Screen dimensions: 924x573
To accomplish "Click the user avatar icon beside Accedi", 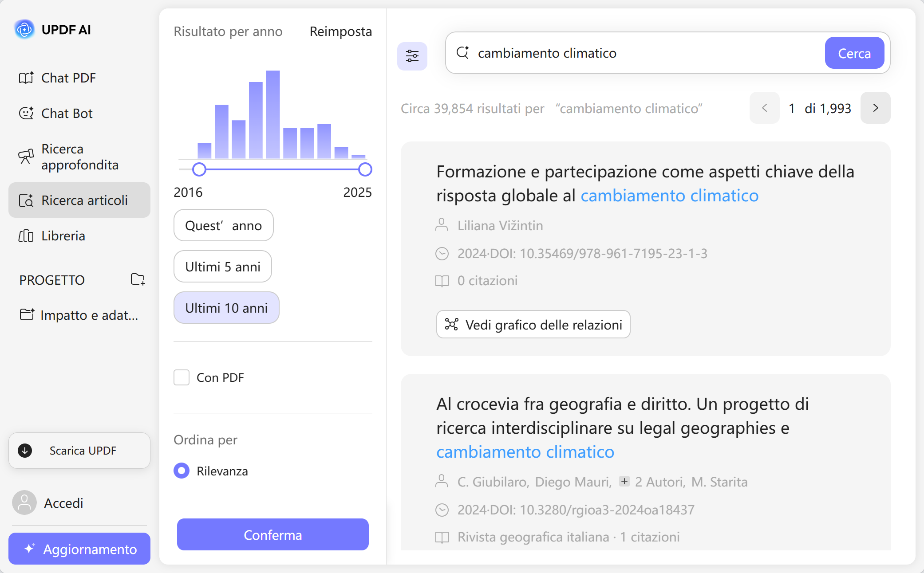I will click(x=24, y=502).
